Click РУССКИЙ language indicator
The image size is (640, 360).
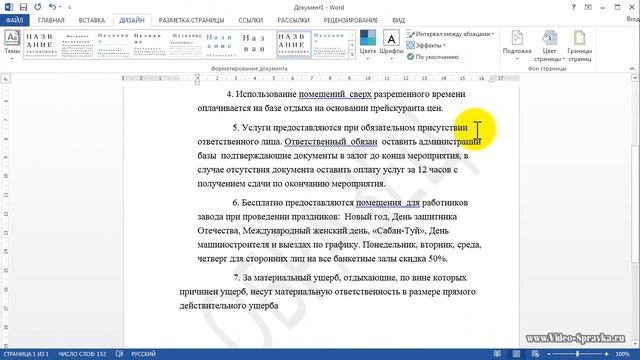pyautogui.click(x=143, y=354)
